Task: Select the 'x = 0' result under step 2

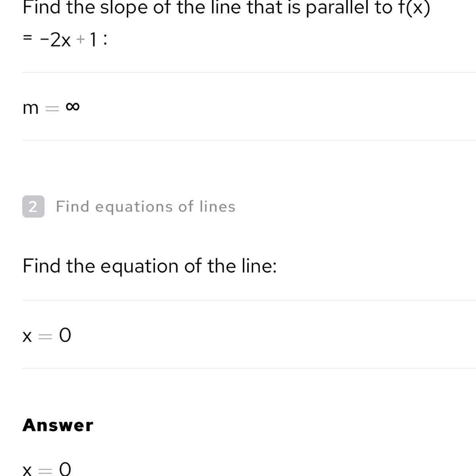Action: coord(47,336)
